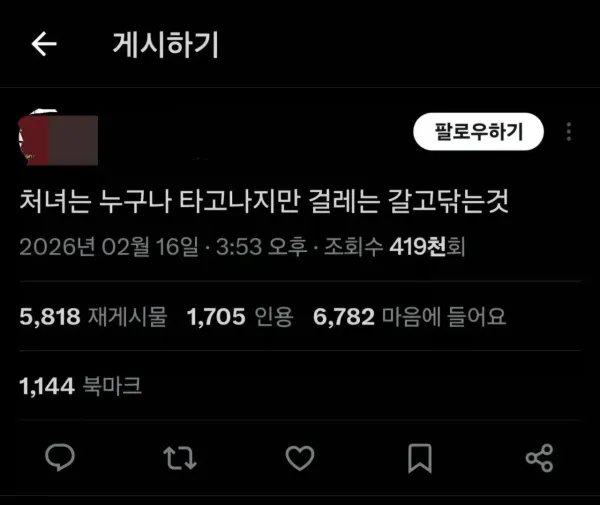View the 6,782 마음에 들어요 likes list
This screenshot has width=600, height=505.
pyautogui.click(x=409, y=317)
